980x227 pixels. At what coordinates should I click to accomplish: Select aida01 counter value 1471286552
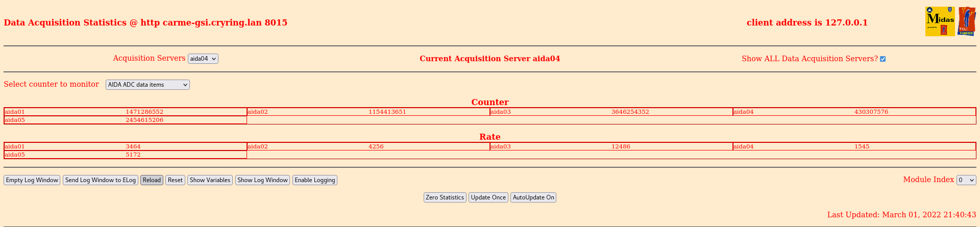144,112
